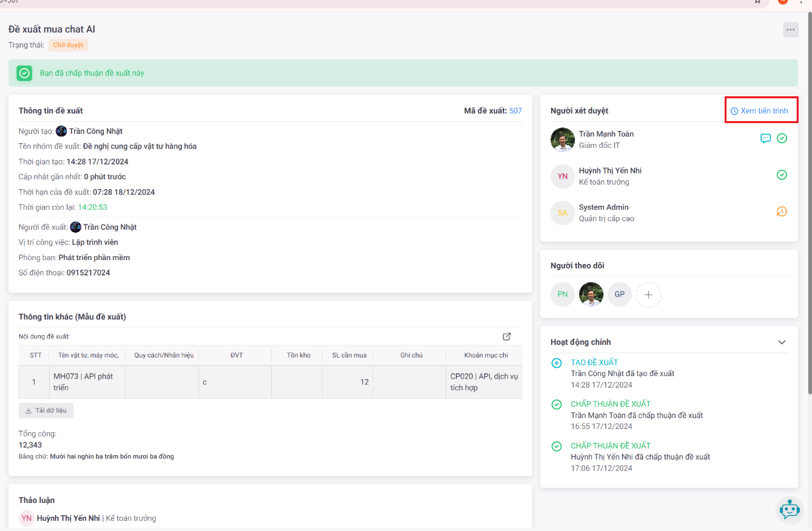
Task: Click the Tải dữ liệu button
Action: click(x=46, y=411)
